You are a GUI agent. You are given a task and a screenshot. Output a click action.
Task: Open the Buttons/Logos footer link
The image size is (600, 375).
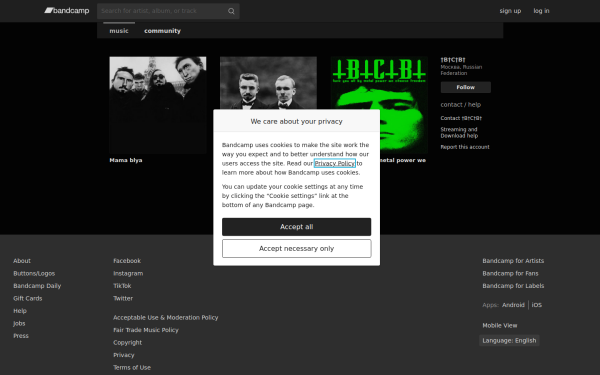tap(34, 274)
